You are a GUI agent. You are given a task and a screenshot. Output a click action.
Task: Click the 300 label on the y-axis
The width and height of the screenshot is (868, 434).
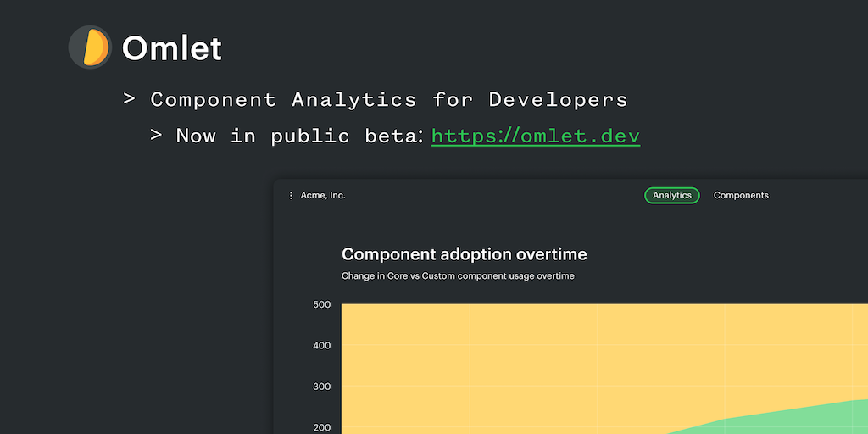321,387
